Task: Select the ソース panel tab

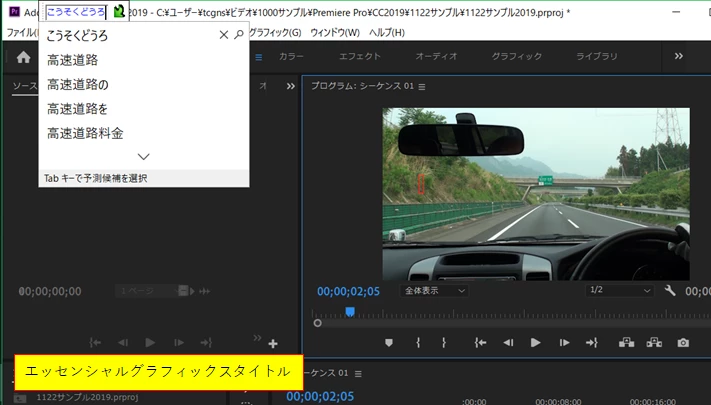Action: coord(25,86)
